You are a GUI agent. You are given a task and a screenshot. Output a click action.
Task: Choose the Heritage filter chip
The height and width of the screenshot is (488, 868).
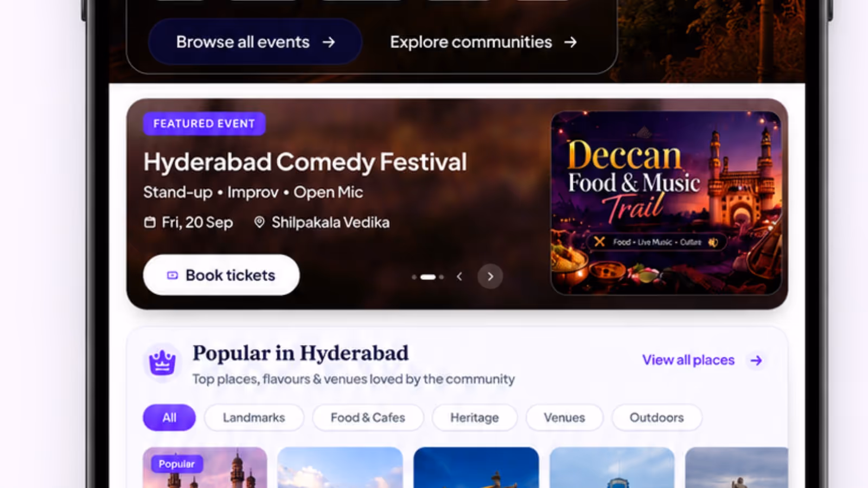(x=475, y=418)
